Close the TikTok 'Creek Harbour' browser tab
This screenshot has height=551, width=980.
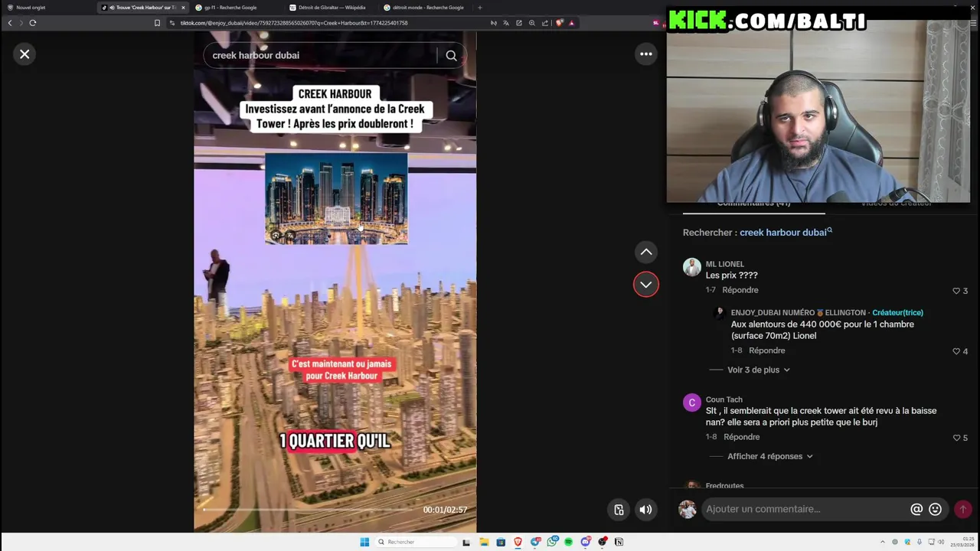coord(183,8)
